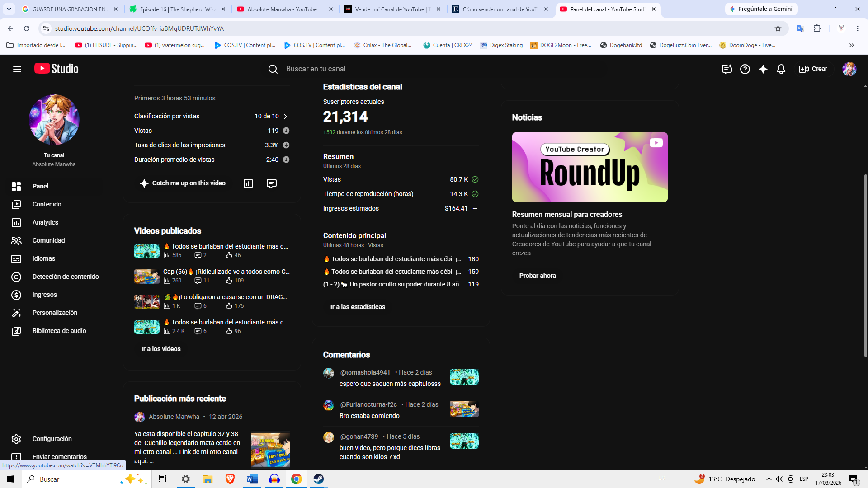
Task: Open Windows Start menu
Action: (x=11, y=479)
